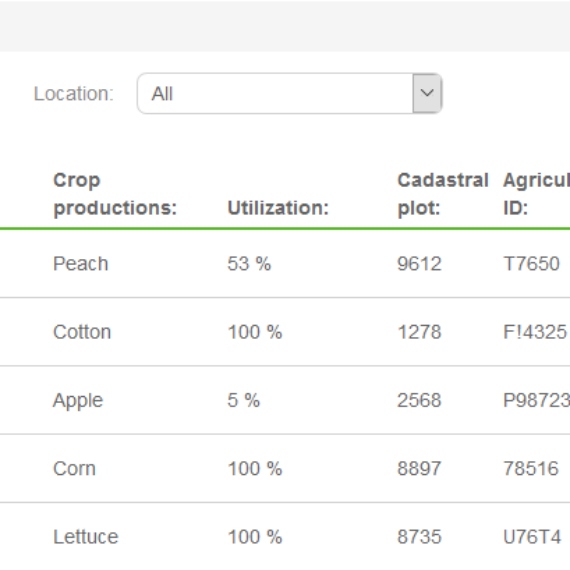
Task: Click the 53 % utilization cell
Action: coord(249,264)
